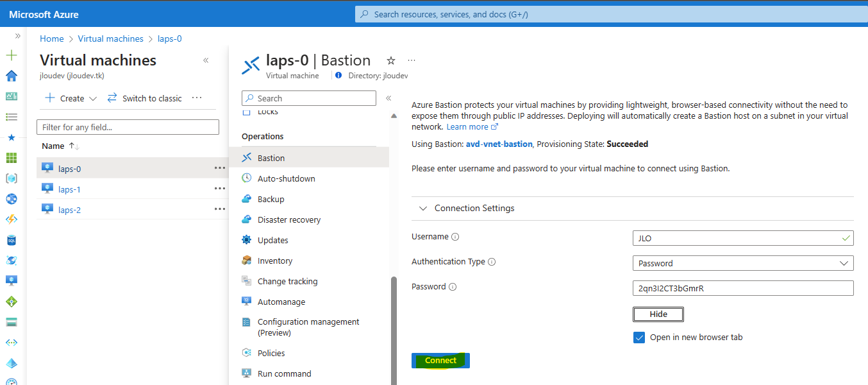Click the Learn more link
This screenshot has width=868, height=385.
click(472, 127)
